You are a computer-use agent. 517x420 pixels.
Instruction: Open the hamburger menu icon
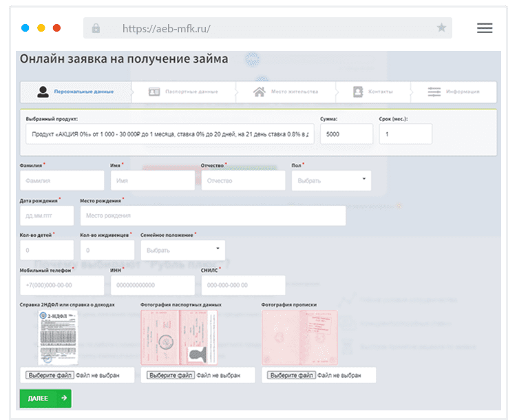tap(485, 28)
